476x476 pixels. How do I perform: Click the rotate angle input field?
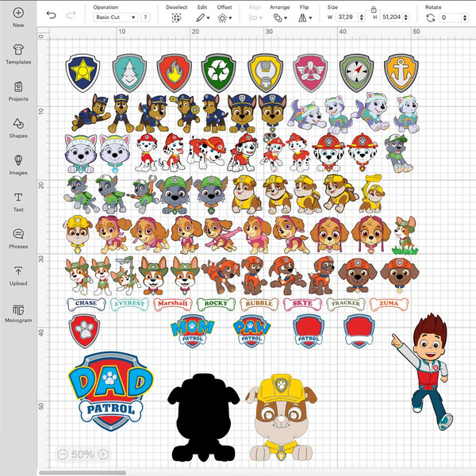tap(450, 17)
